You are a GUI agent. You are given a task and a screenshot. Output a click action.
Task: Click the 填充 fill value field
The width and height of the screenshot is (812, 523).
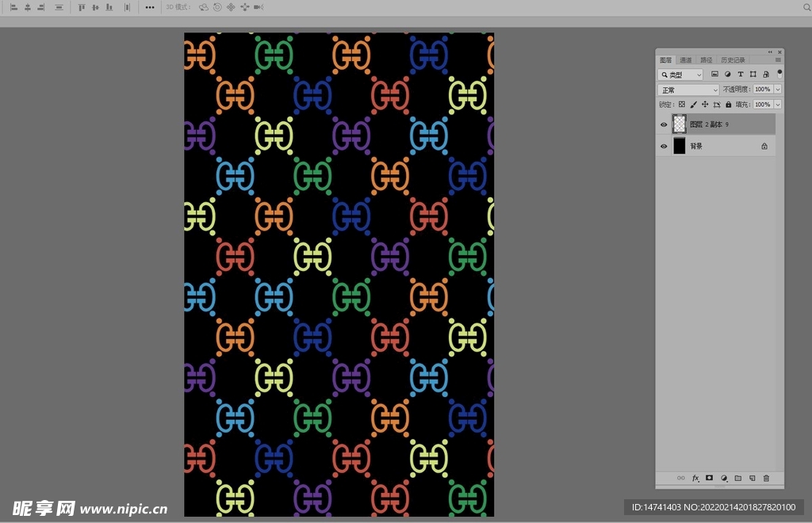pyautogui.click(x=764, y=105)
